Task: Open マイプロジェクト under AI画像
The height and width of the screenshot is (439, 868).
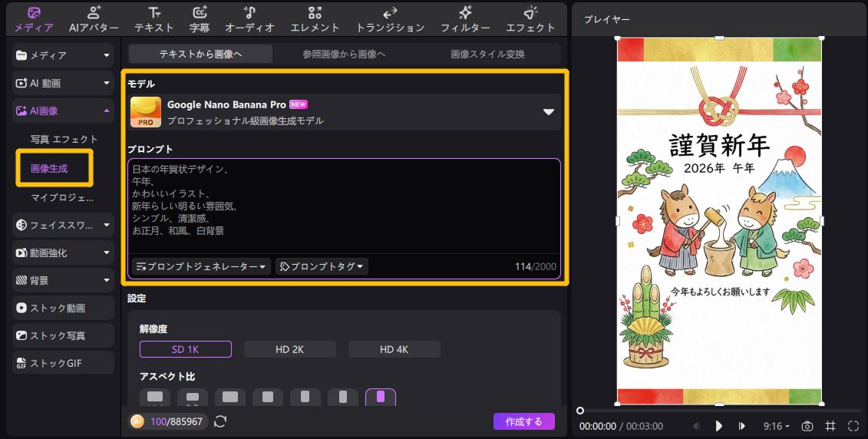Action: pos(62,197)
